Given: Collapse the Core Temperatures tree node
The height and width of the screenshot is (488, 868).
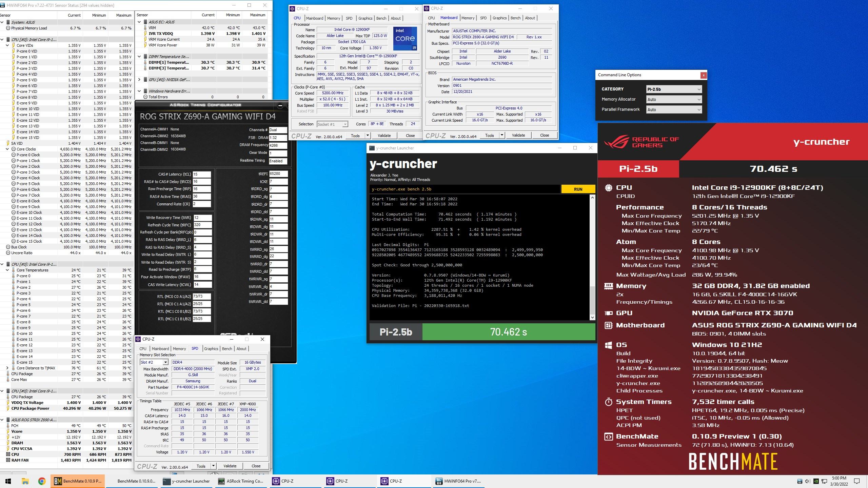Looking at the screenshot, I should click(x=7, y=270).
